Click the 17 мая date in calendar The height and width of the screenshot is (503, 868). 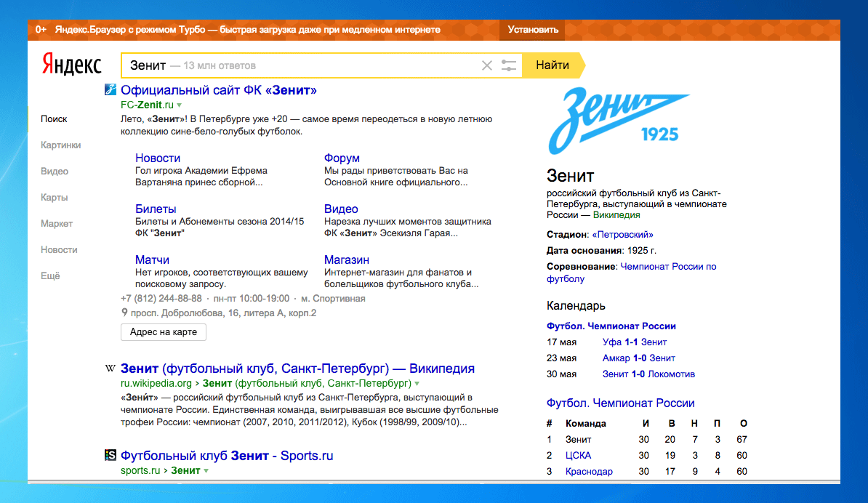click(x=561, y=342)
